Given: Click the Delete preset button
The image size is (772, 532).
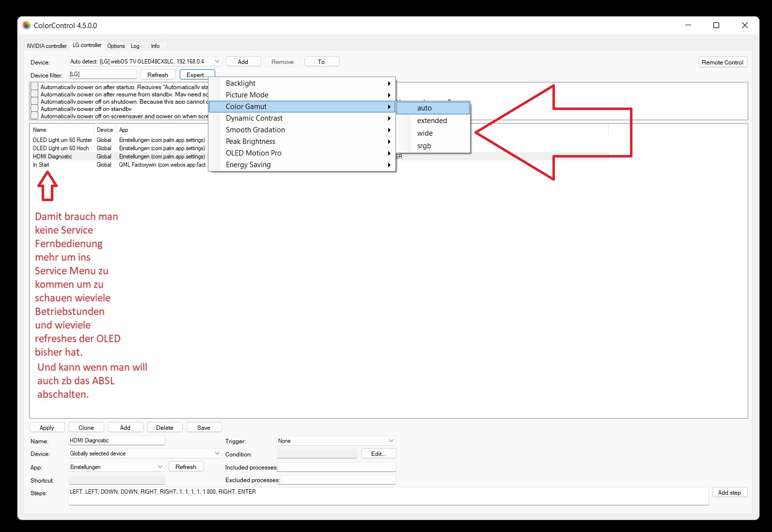Looking at the screenshot, I should point(165,427).
